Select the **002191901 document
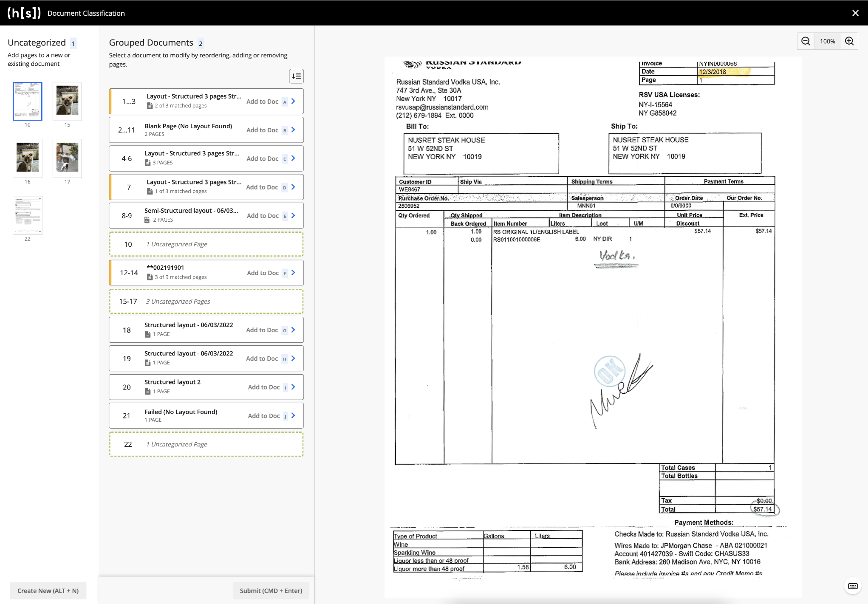The height and width of the screenshot is (604, 868). point(206,273)
